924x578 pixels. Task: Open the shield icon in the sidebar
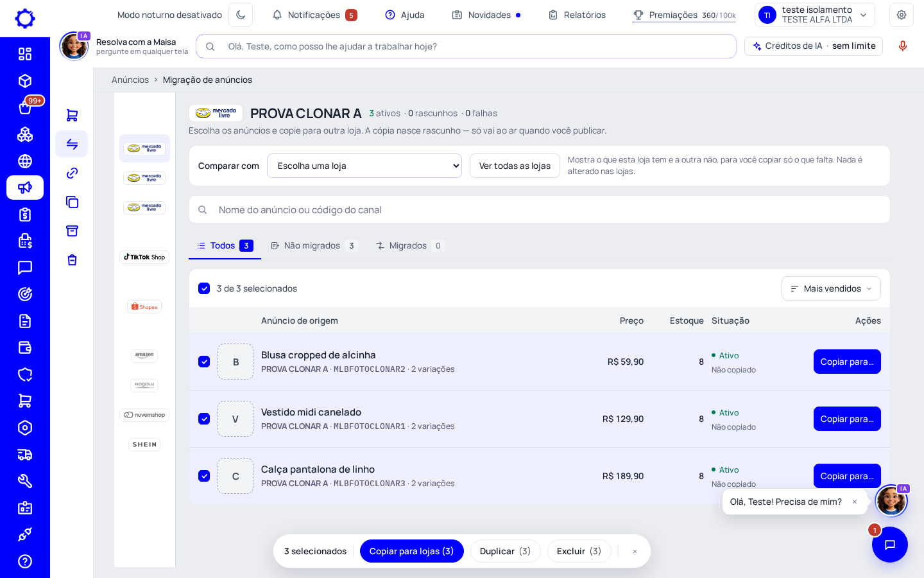[x=25, y=374]
